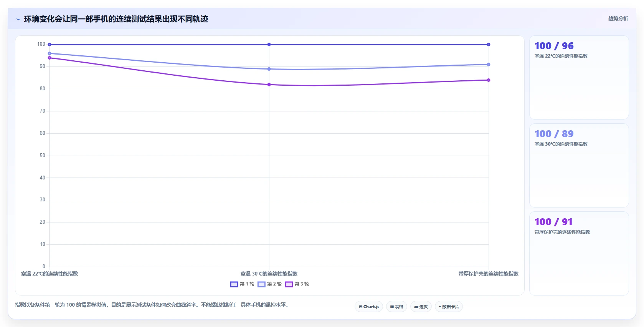644x327 pixels.
Task: Click the round 2 data point at 室温 22°C
Action: coord(50,53)
